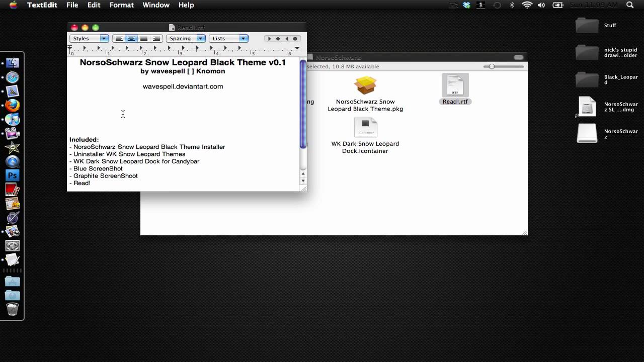Select WK Dark Snow Leopard Dock.icontainer file
This screenshot has width=644, height=362.
click(x=365, y=136)
